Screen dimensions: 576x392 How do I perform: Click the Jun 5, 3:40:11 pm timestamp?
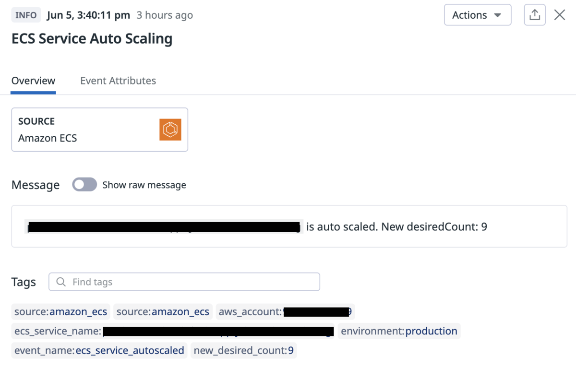(88, 15)
